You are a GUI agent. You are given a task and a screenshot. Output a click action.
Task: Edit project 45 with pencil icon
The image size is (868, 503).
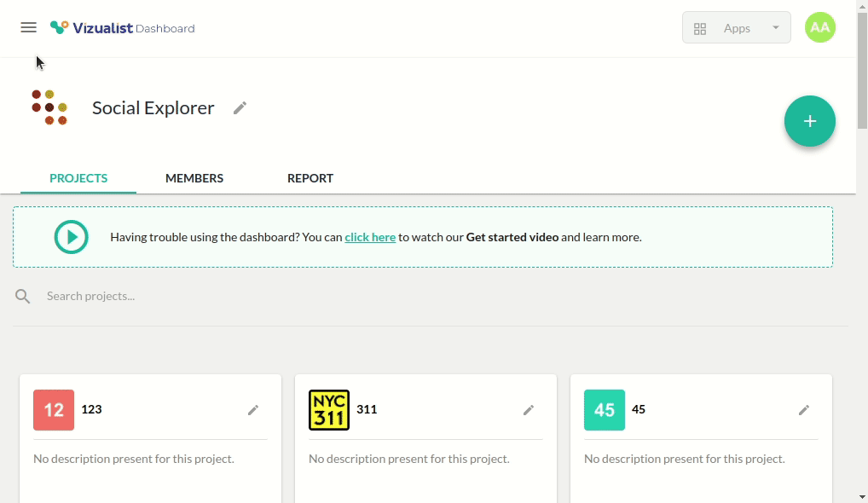pyautogui.click(x=804, y=410)
